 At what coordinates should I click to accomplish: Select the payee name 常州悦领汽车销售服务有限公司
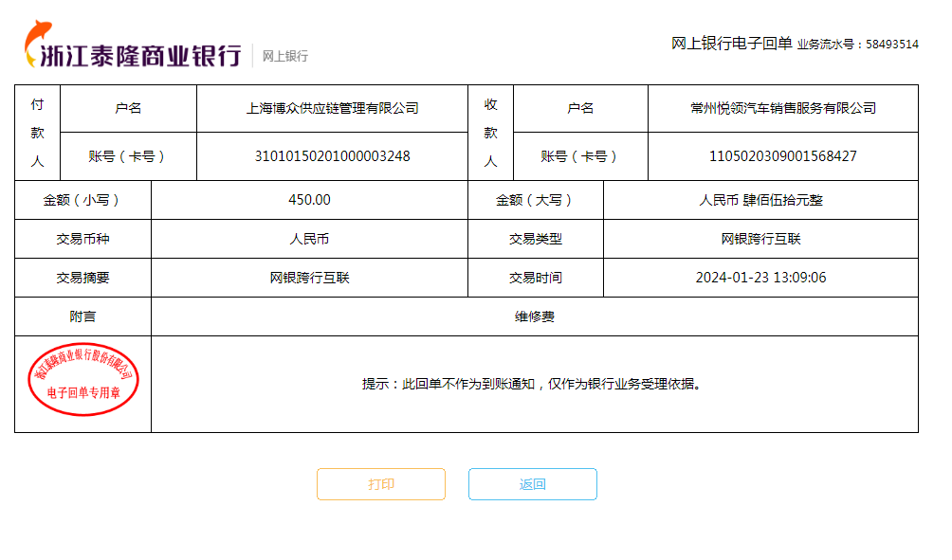(782, 108)
